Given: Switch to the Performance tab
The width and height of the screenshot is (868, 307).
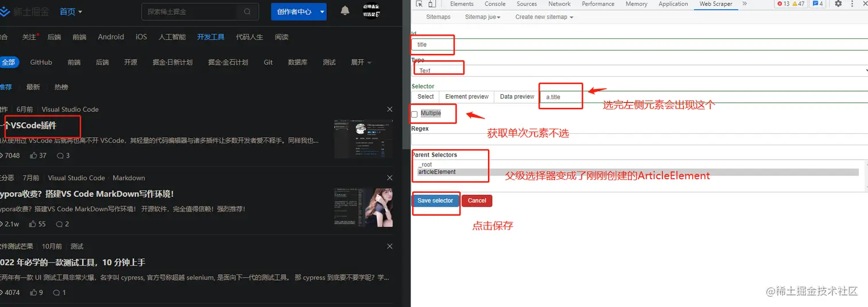Looking at the screenshot, I should [598, 4].
